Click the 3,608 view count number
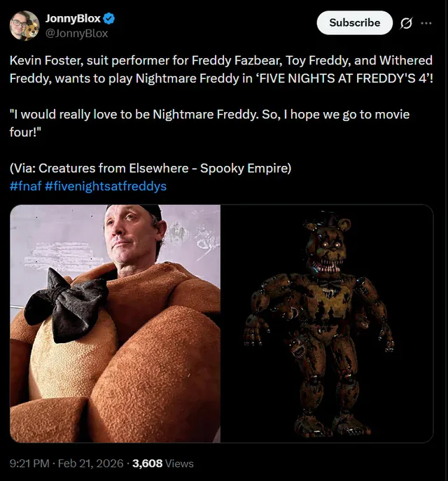 (x=148, y=463)
